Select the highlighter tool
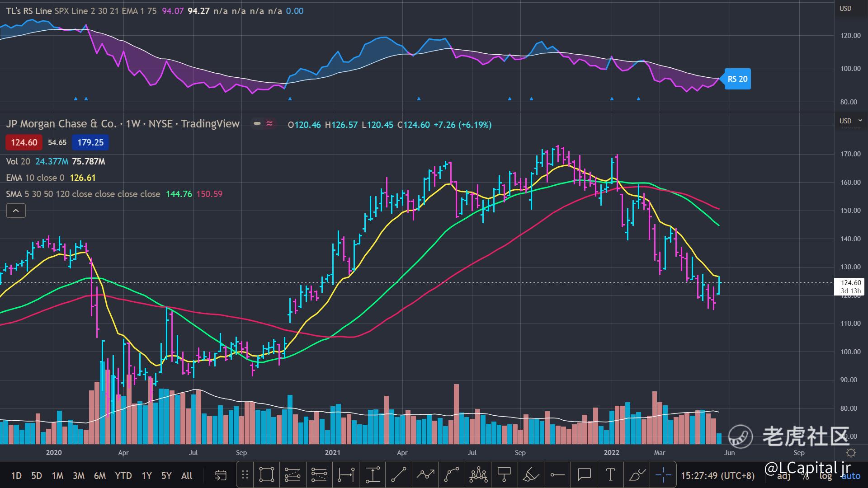Image resolution: width=868 pixels, height=488 pixels. tap(531, 475)
